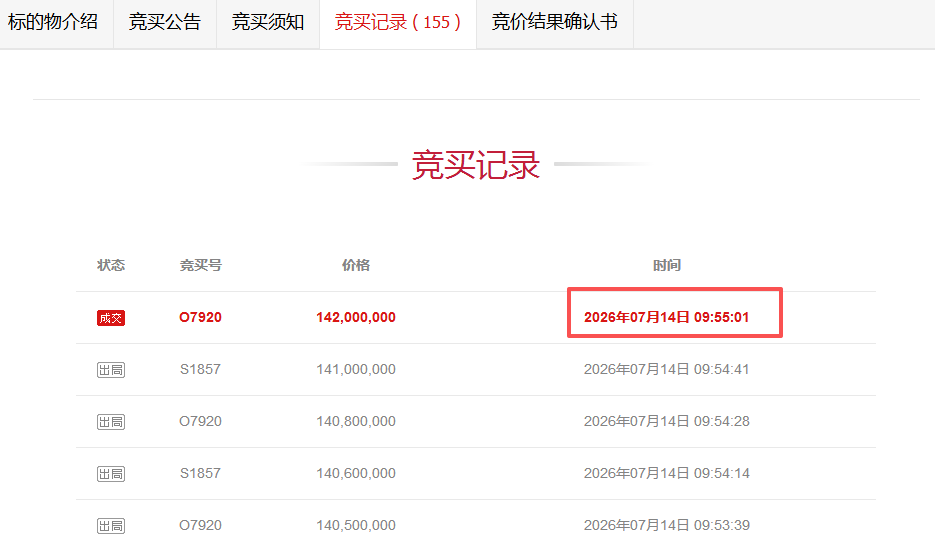Click the winning price 142,000,000
Screen dimensions: 935x544
pyautogui.click(x=356, y=317)
